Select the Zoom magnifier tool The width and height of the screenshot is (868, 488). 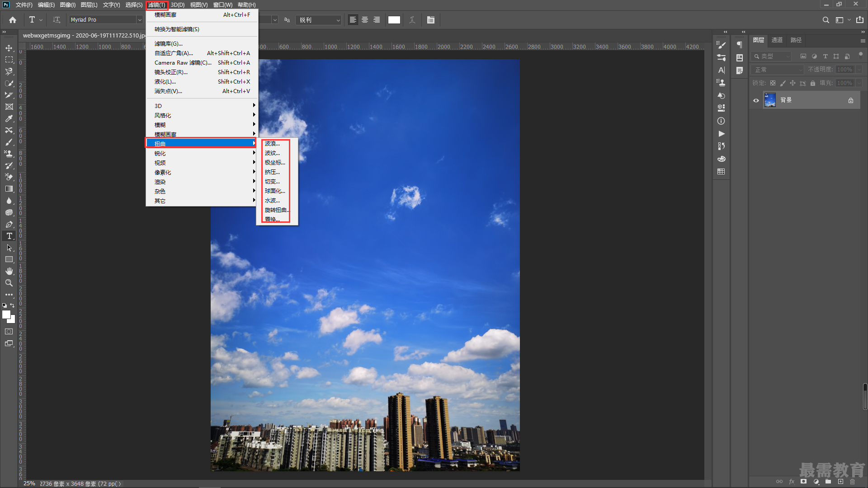[x=9, y=283]
